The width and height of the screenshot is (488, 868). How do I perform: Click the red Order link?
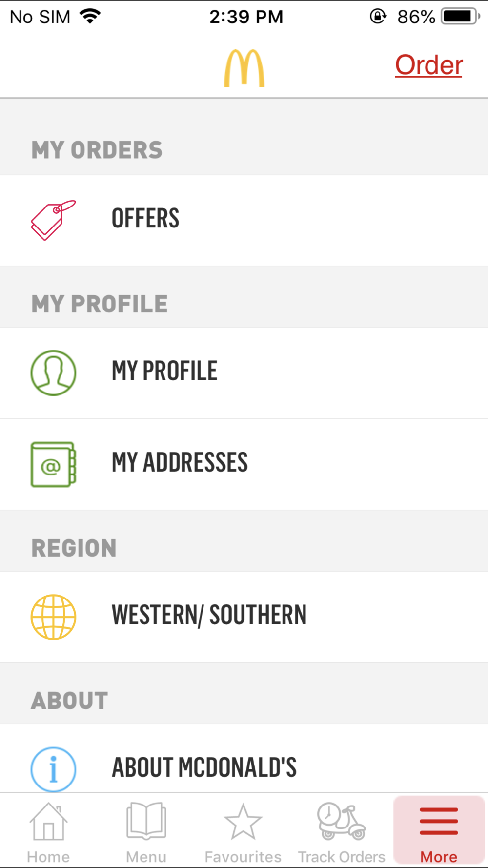point(429,65)
